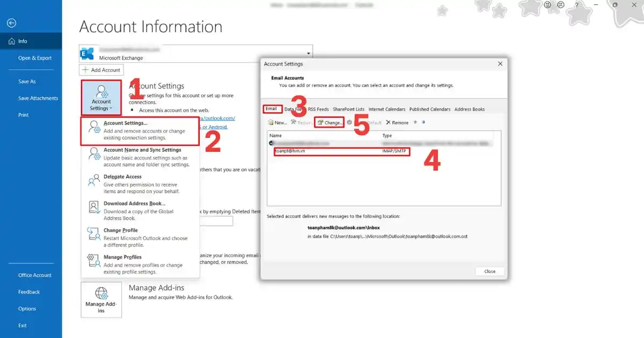Minimize the Outlook window

pos(596,5)
